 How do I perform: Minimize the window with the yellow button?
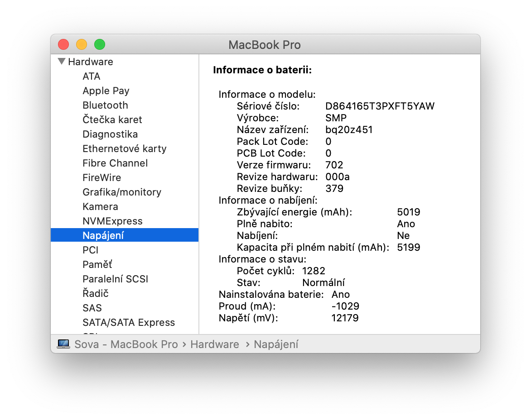coord(82,44)
